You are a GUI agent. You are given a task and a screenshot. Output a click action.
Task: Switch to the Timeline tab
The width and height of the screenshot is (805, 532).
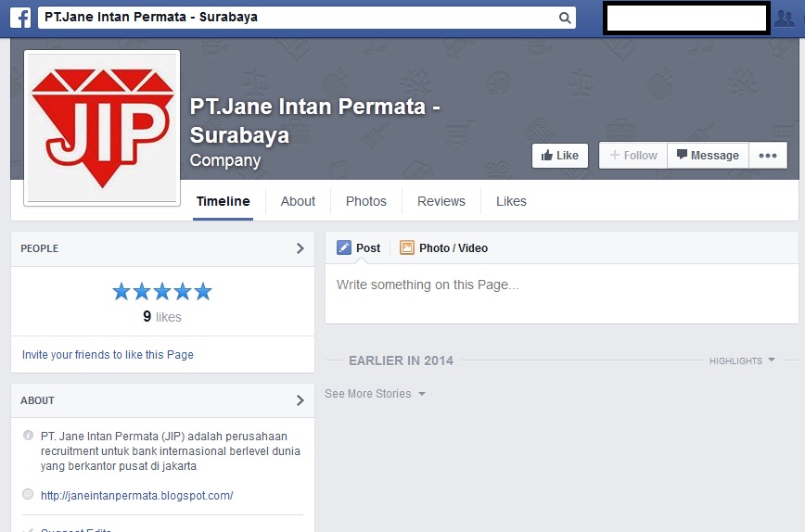coord(223,201)
